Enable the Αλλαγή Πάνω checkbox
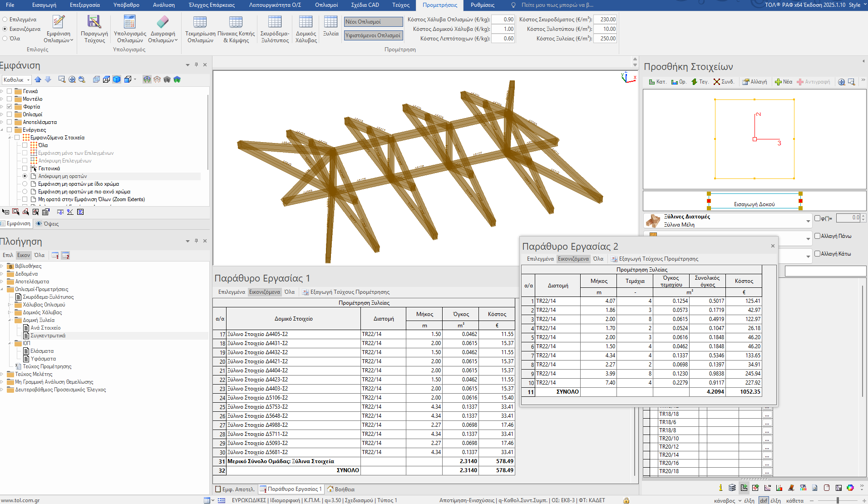This screenshot has height=504, width=868. tap(817, 236)
